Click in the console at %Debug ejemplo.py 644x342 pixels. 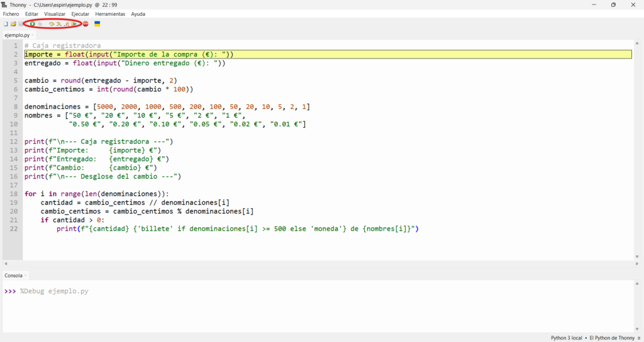point(54,291)
